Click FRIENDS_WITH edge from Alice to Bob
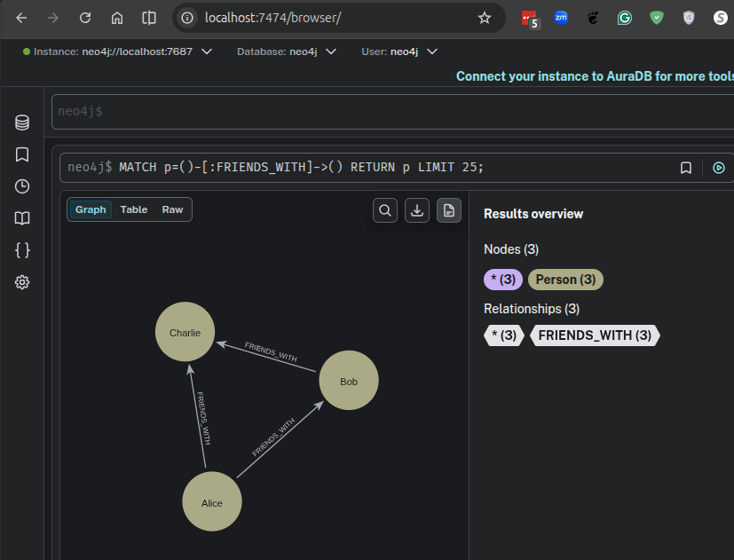 click(x=280, y=439)
